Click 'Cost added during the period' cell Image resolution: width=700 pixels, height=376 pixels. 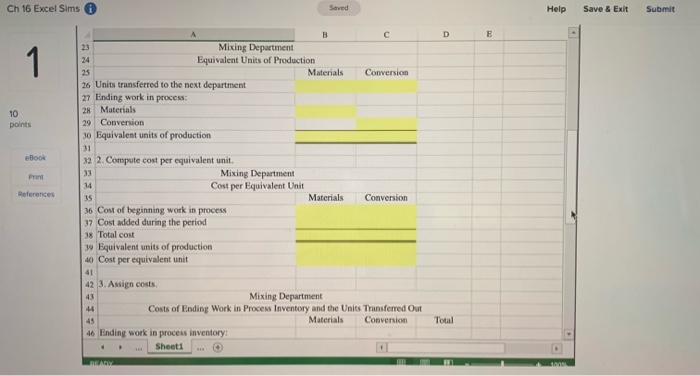point(196,222)
